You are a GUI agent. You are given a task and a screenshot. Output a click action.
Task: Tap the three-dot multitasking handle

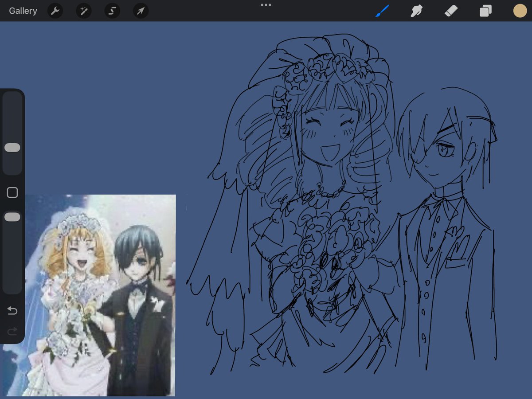tap(266, 5)
